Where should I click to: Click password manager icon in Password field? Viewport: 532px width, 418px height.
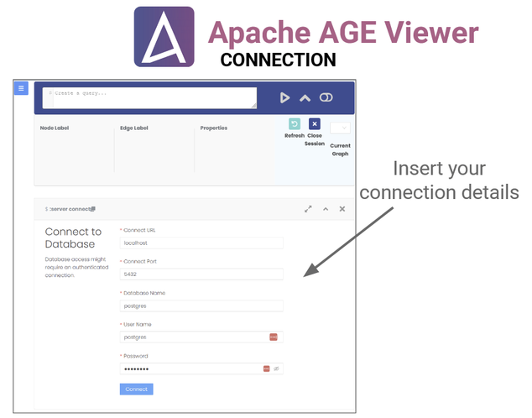point(266,368)
